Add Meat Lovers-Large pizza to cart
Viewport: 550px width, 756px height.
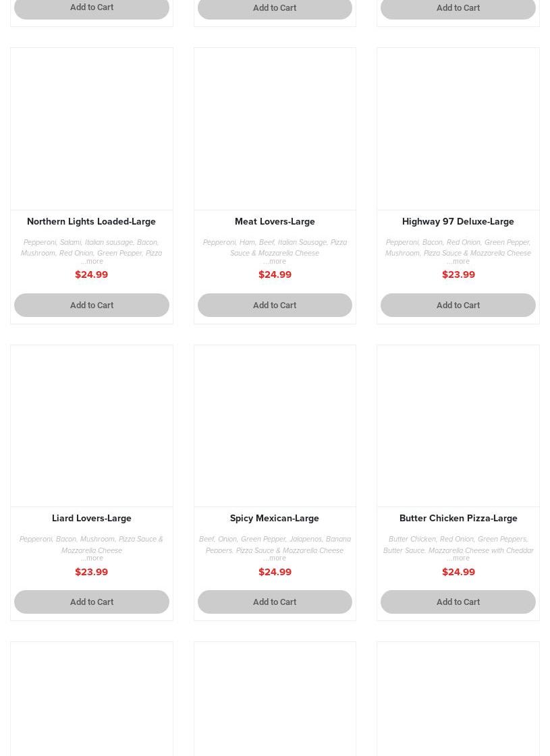pos(275,305)
